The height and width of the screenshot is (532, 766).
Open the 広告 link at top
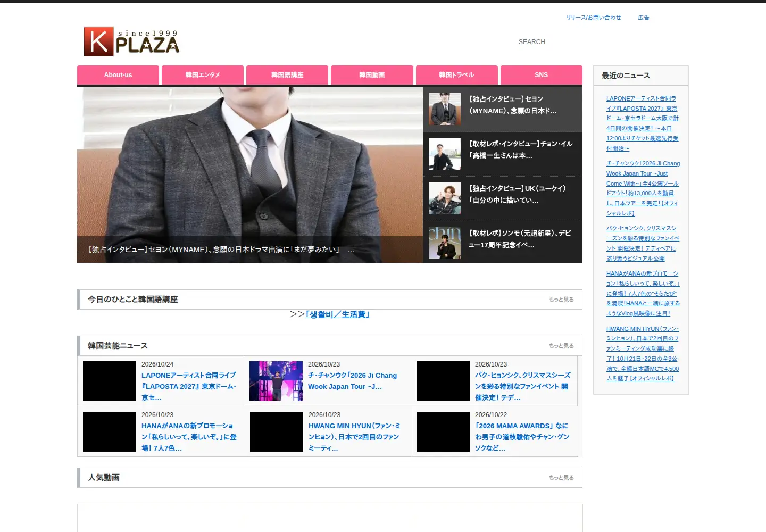click(x=644, y=18)
